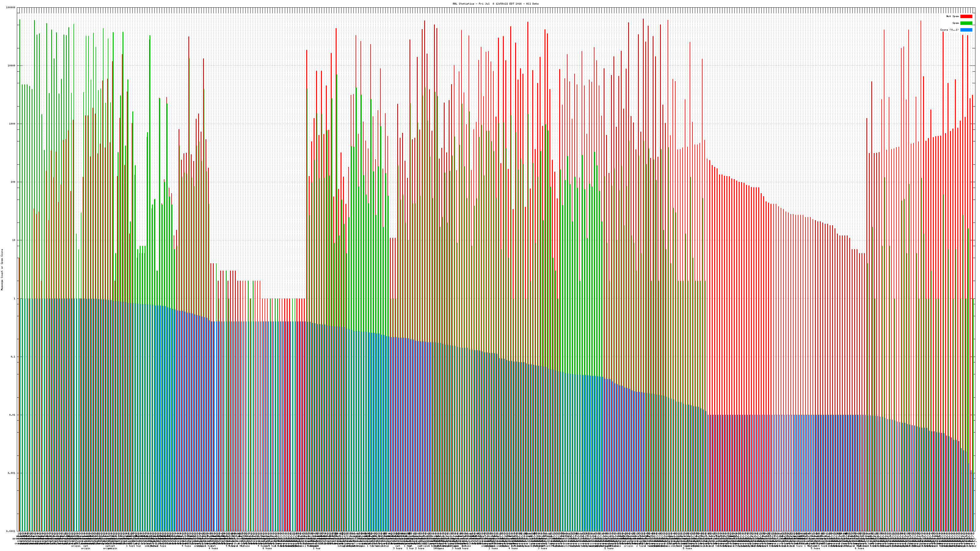Image resolution: width=980 pixels, height=551 pixels.
Task: Click the 100000 y-axis tick label
Action: [11, 8]
